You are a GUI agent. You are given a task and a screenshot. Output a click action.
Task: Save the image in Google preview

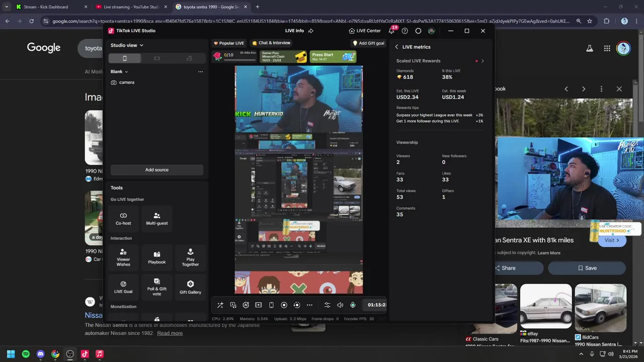tap(587, 268)
